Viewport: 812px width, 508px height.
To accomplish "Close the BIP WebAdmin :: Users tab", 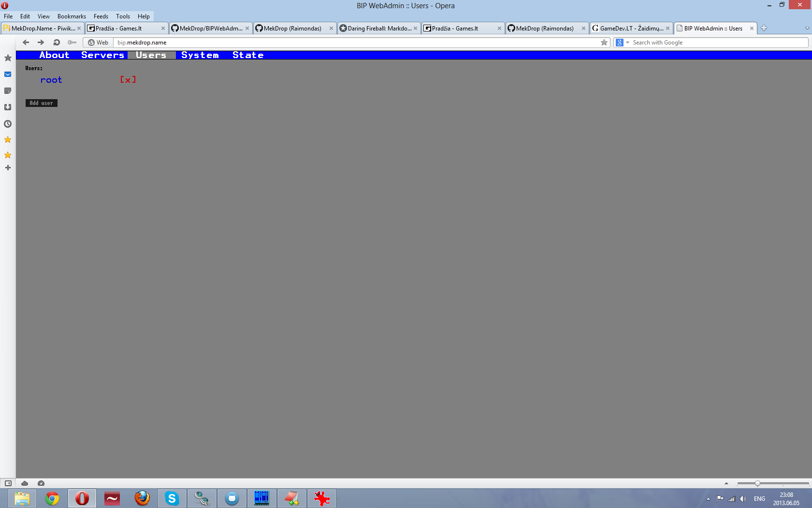I will (x=752, y=29).
